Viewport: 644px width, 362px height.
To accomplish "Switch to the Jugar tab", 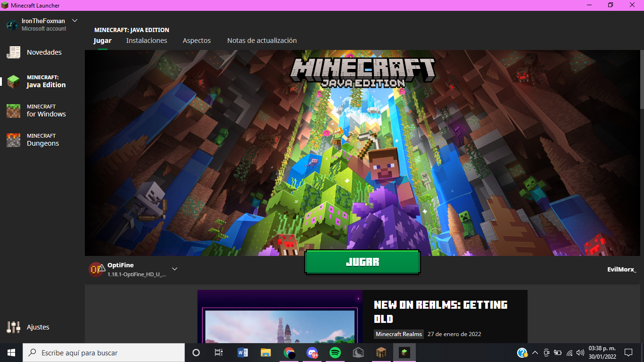I will pos(102,41).
